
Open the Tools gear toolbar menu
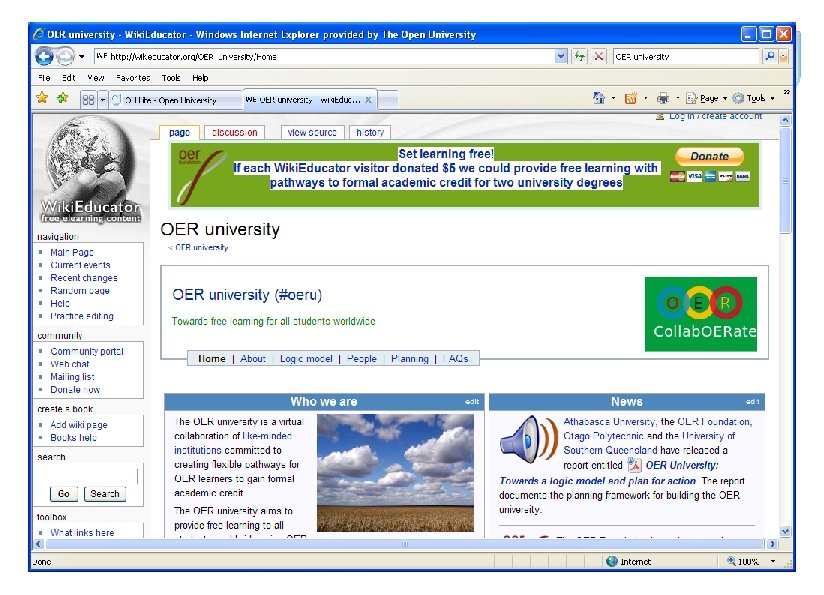(x=754, y=98)
